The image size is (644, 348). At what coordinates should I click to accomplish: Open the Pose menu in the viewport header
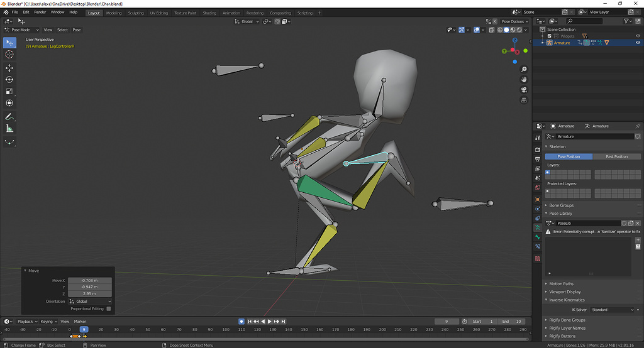(x=77, y=30)
